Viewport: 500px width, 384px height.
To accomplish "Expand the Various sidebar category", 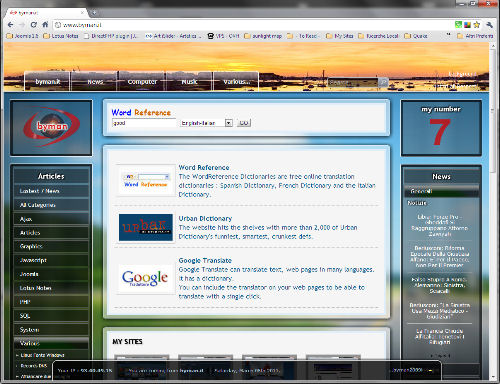I will point(51,343).
